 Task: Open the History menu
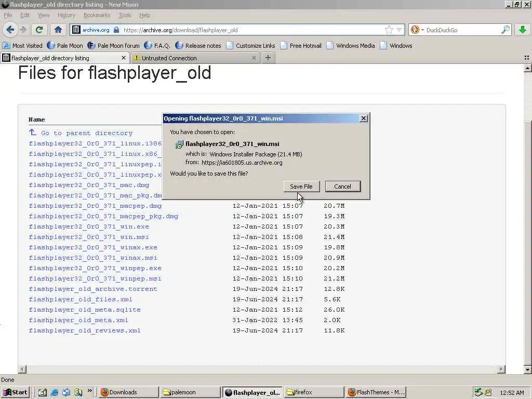(66, 15)
